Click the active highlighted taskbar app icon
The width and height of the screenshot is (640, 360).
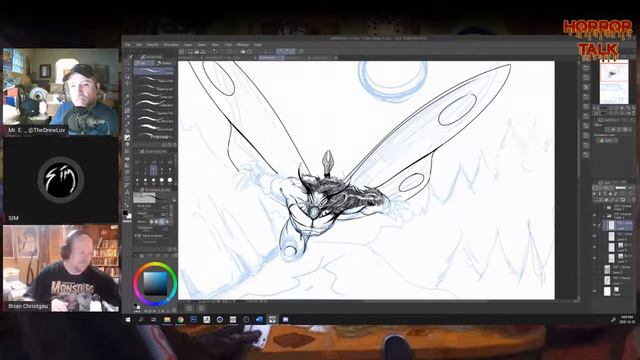(272, 320)
